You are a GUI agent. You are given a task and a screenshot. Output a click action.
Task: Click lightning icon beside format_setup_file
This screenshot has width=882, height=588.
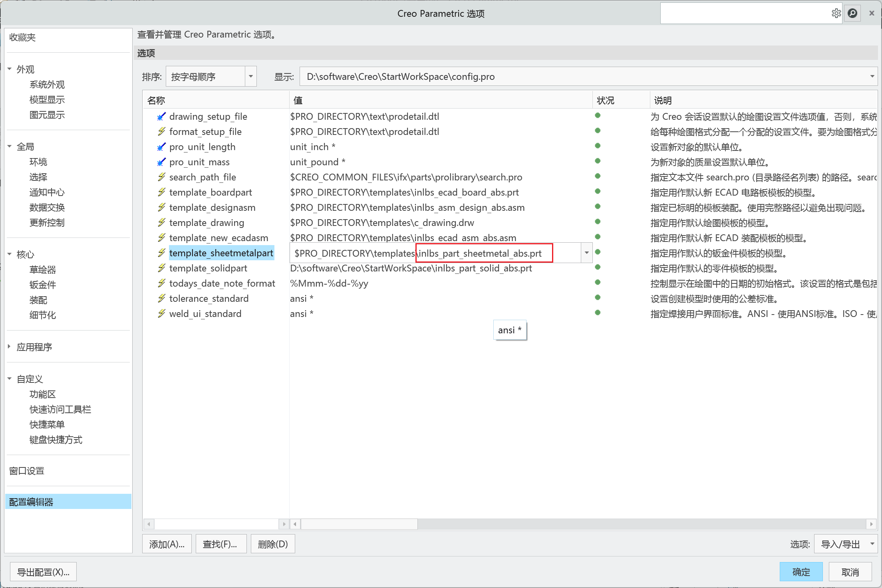tap(161, 131)
